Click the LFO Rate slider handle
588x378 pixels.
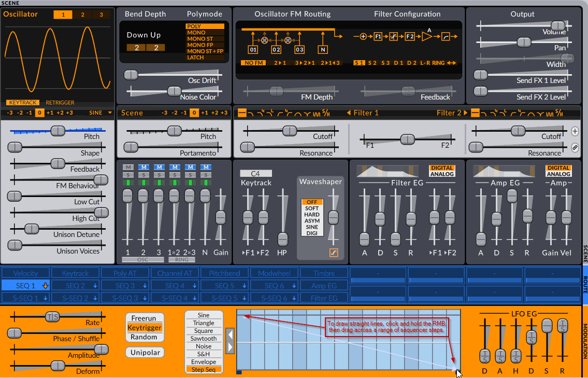52,317
